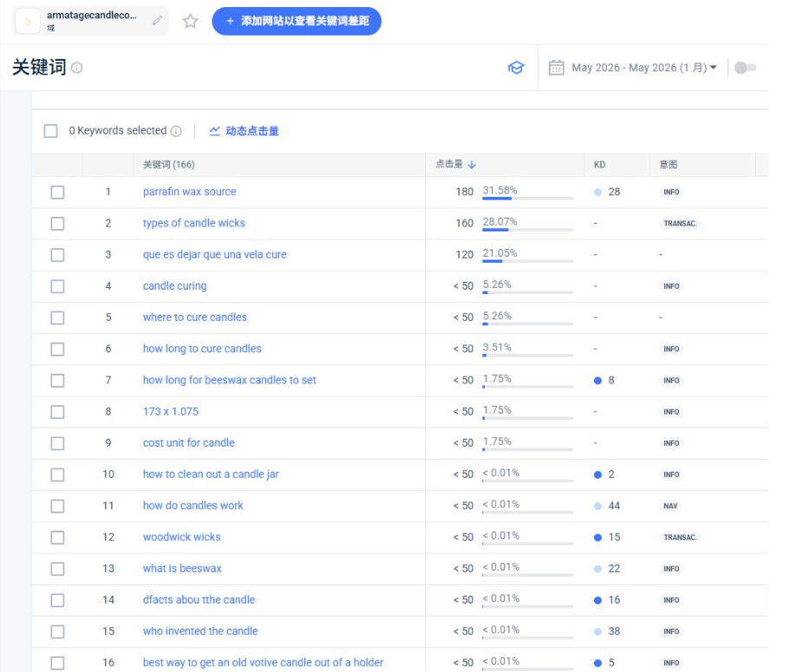Open keyword que es dejar que una vela cure
Viewport: 796px width, 672px height.
point(215,254)
